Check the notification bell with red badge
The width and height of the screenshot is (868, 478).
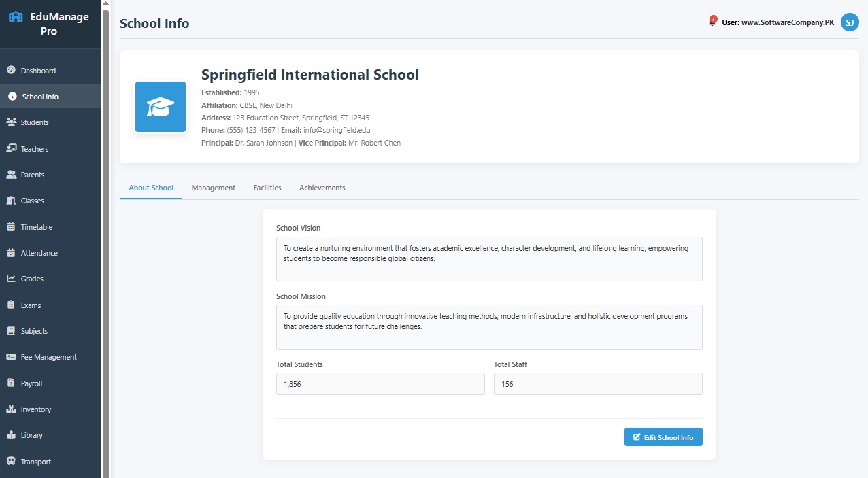point(713,22)
